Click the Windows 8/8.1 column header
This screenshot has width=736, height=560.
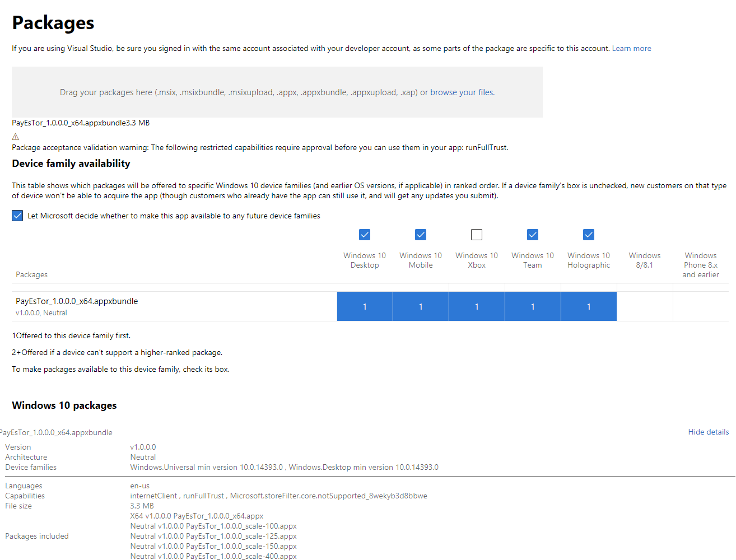tap(645, 260)
